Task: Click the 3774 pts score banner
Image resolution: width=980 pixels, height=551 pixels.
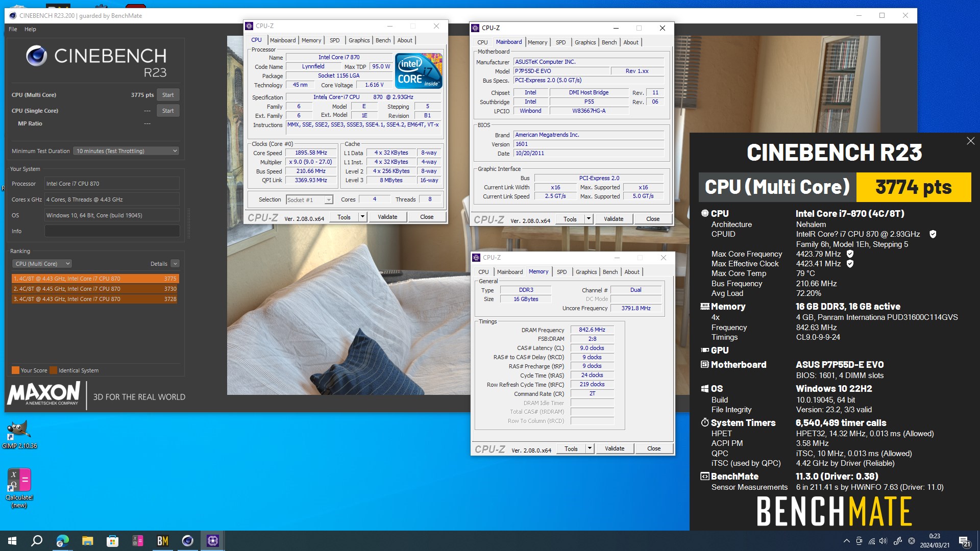Action: (x=913, y=187)
